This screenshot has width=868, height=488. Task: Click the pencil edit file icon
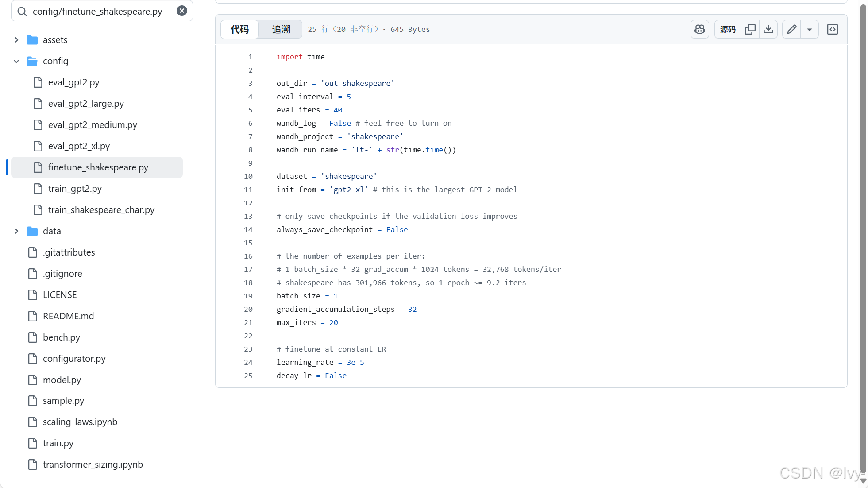[791, 29]
